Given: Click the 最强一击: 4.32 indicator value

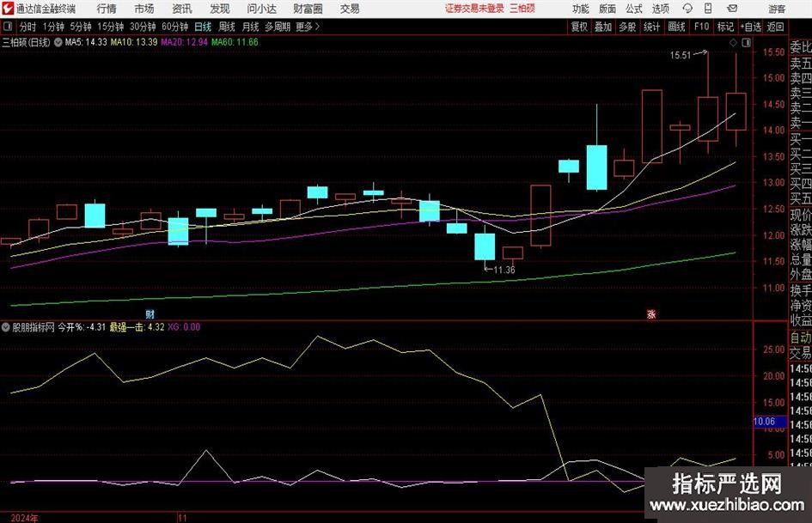Looking at the screenshot, I should click(137, 327).
